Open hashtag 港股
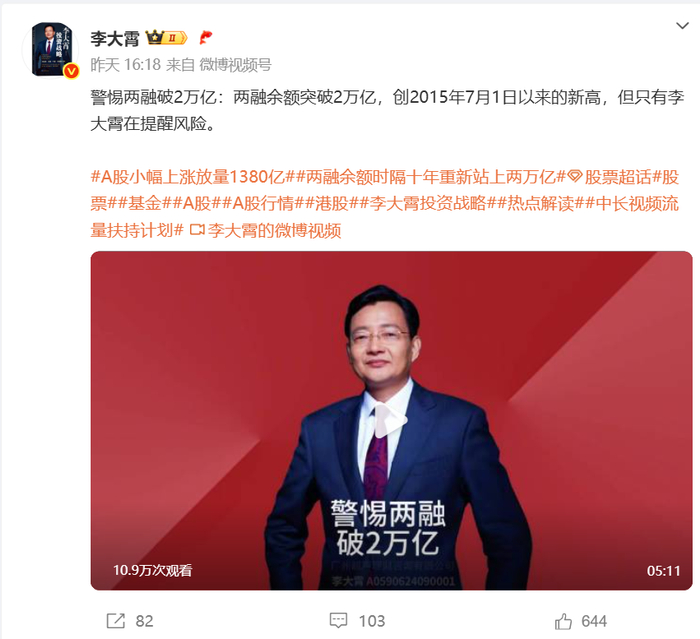Image resolution: width=700 pixels, height=639 pixels. (x=331, y=204)
